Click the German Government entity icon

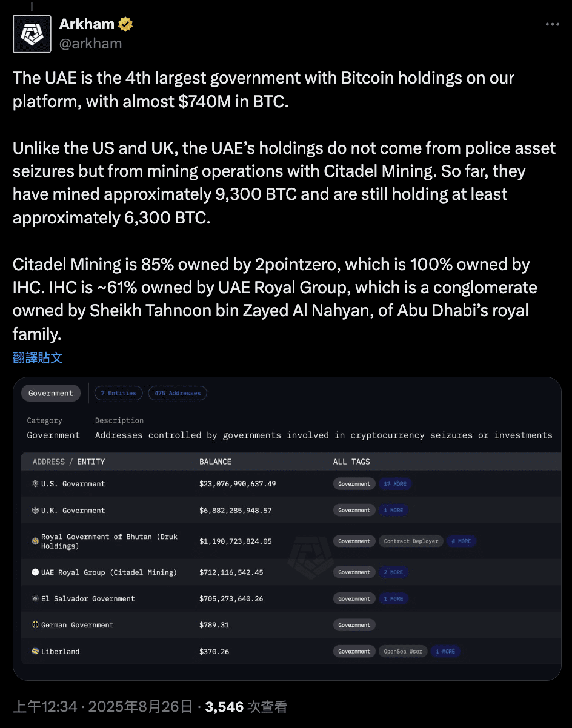click(x=35, y=625)
